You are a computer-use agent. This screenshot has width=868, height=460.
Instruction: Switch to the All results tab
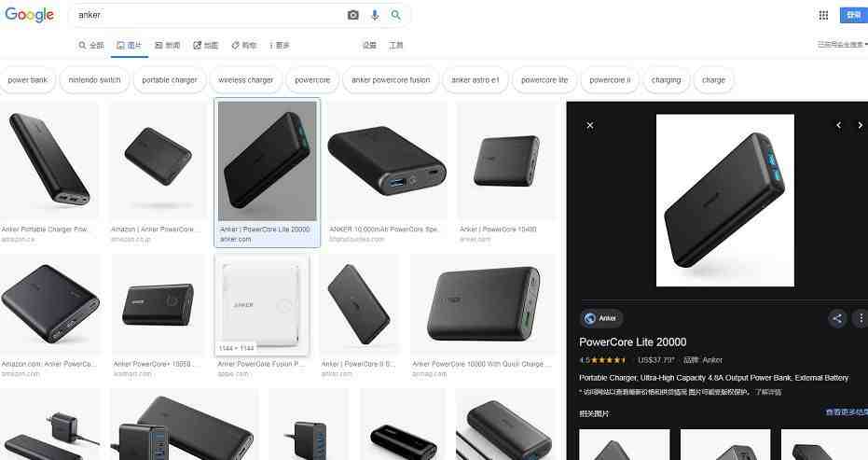tap(91, 46)
